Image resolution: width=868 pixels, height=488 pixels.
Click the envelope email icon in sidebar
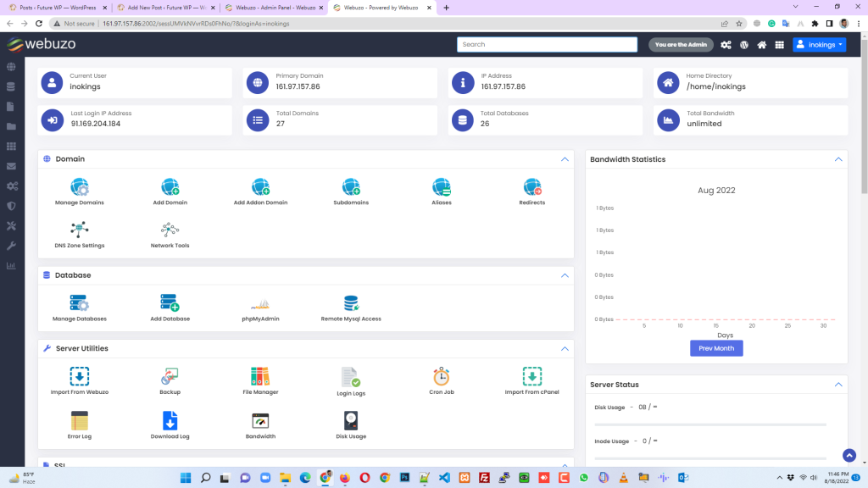[x=11, y=166]
